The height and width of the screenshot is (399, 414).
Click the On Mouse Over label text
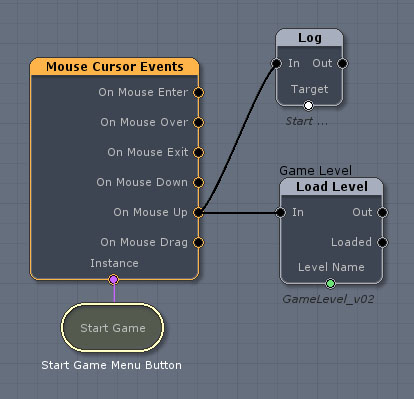tap(144, 122)
